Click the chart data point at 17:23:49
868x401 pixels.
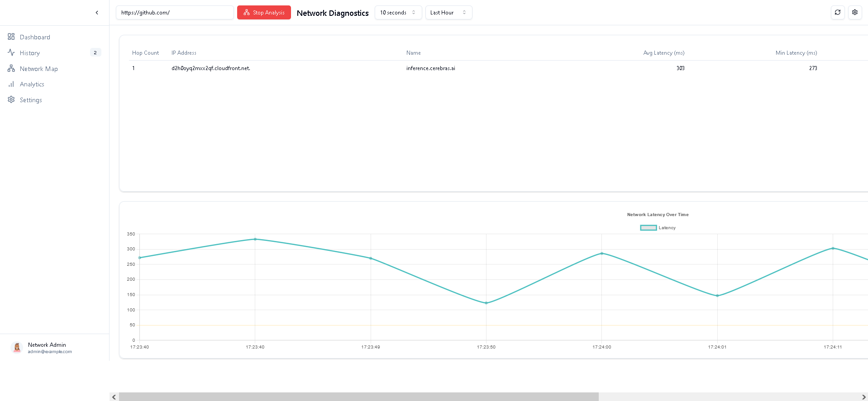pyautogui.click(x=371, y=258)
